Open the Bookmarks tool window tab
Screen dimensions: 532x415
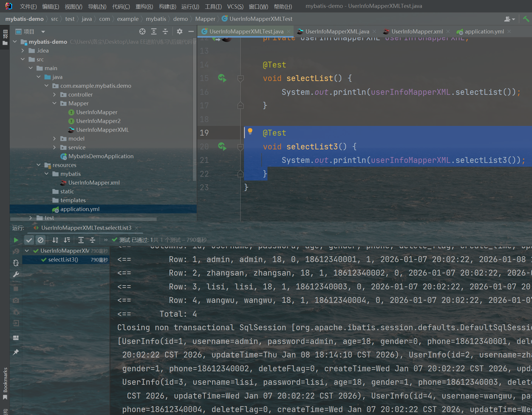[5, 383]
